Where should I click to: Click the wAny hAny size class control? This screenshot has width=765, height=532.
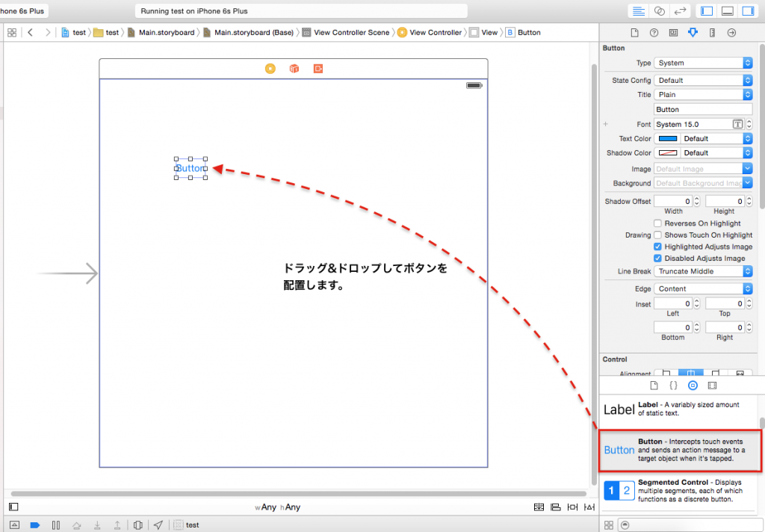278,508
